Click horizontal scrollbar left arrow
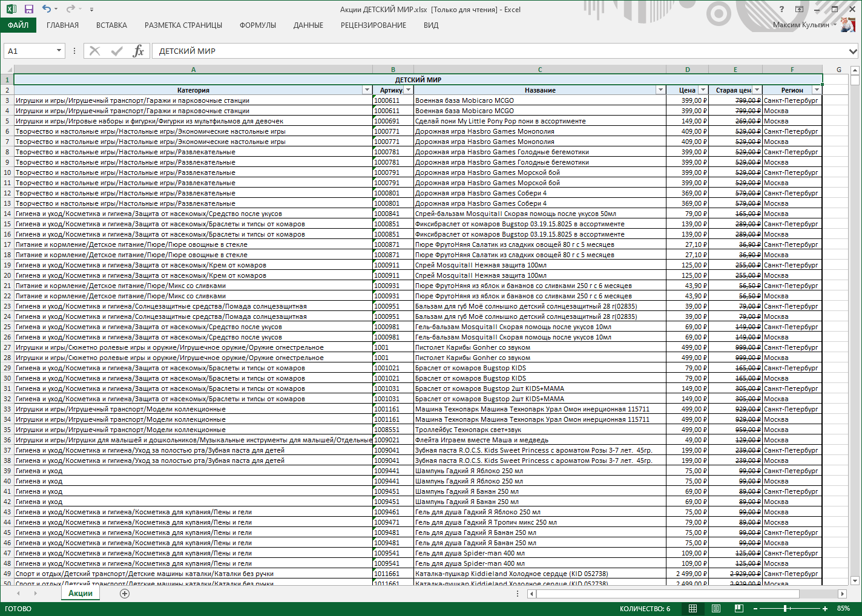 pos(531,594)
